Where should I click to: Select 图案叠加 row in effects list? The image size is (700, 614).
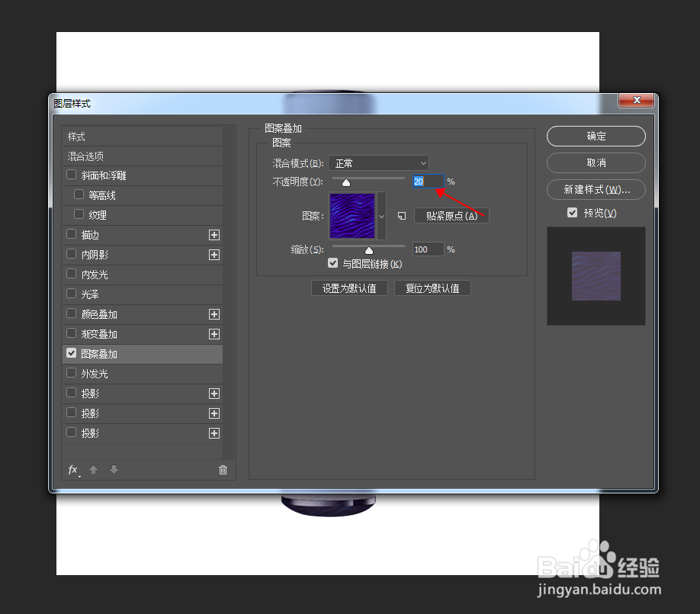point(143,354)
